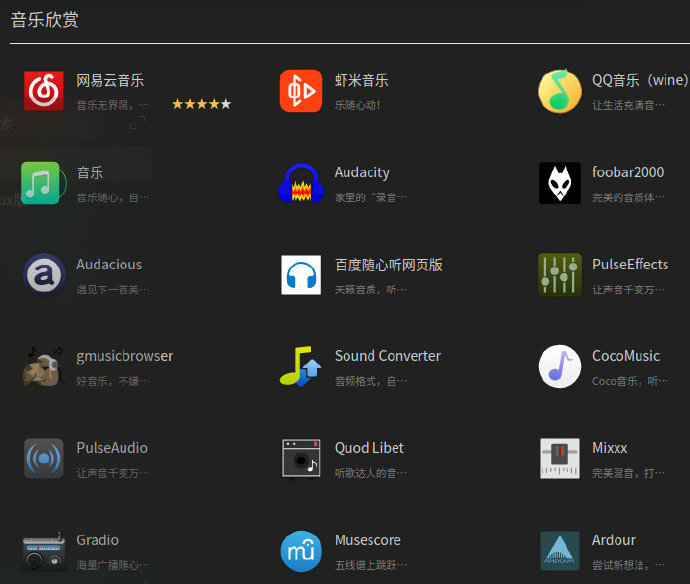Image resolution: width=690 pixels, height=584 pixels.
Task: Click the Audacious app name
Action: click(x=109, y=264)
